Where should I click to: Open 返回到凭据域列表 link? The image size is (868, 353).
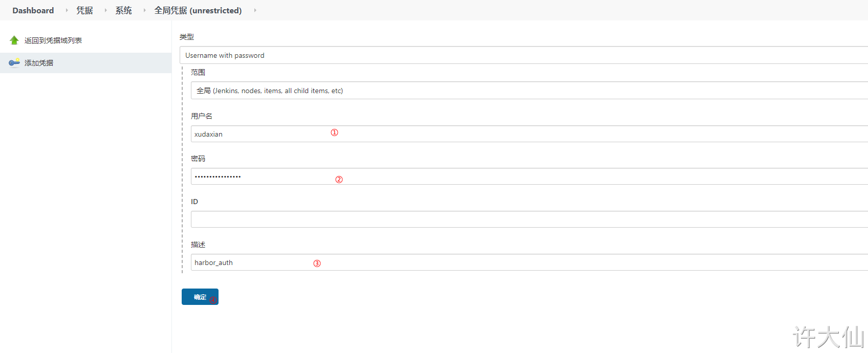tap(53, 40)
